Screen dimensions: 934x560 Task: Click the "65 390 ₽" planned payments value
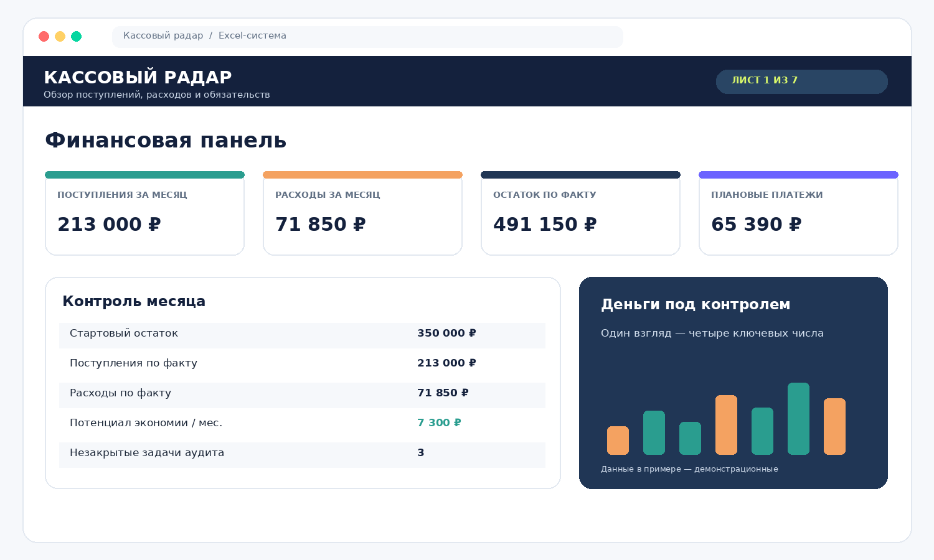tap(756, 224)
